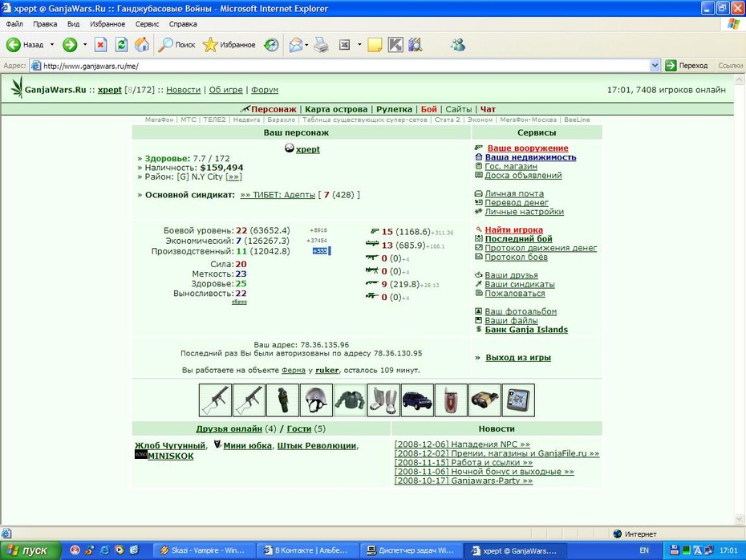Open МегаФон link in sub-navigation

pyautogui.click(x=159, y=120)
